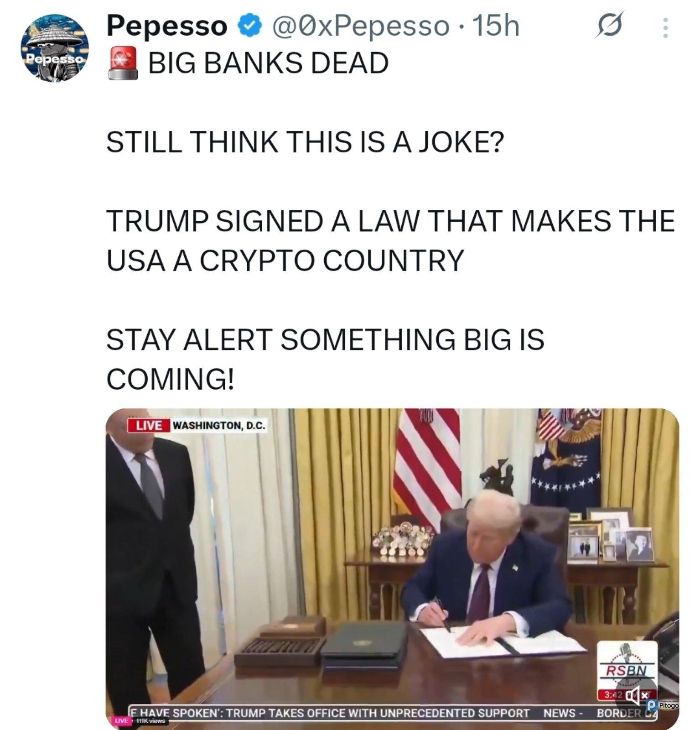Open the @0xPepesso handle link
The height and width of the screenshot is (730, 700).
359,26
